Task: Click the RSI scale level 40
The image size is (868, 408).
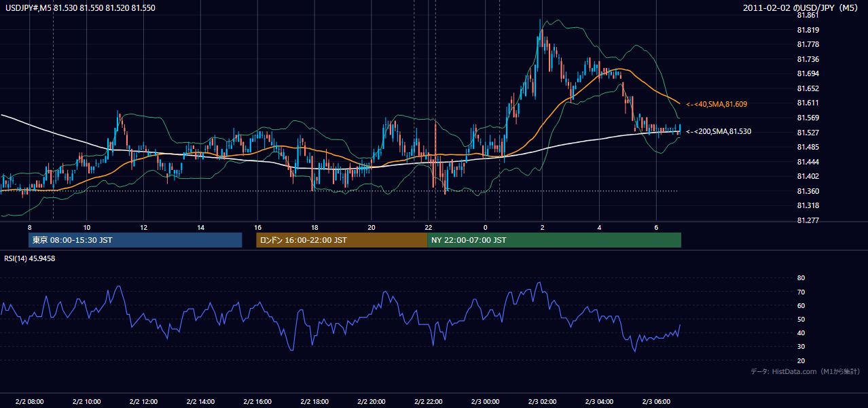Action: click(801, 333)
